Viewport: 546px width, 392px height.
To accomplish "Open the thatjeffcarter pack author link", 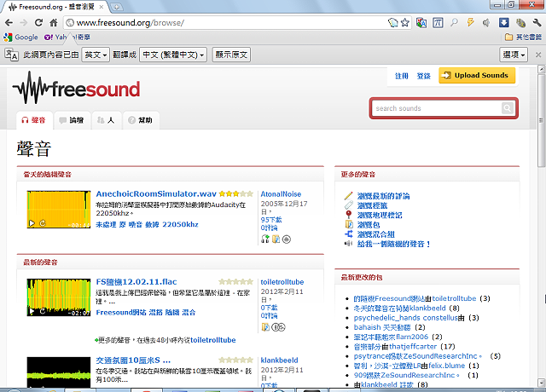I will (413, 347).
